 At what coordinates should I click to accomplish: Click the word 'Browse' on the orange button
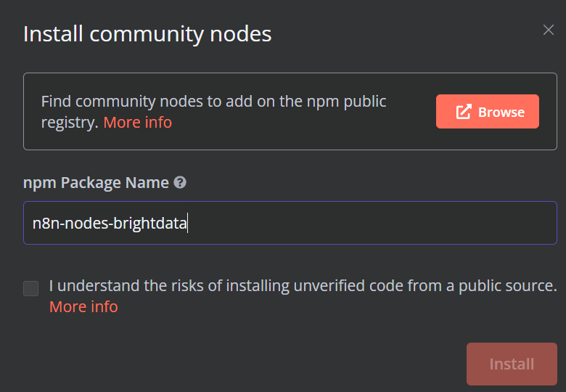coord(501,112)
